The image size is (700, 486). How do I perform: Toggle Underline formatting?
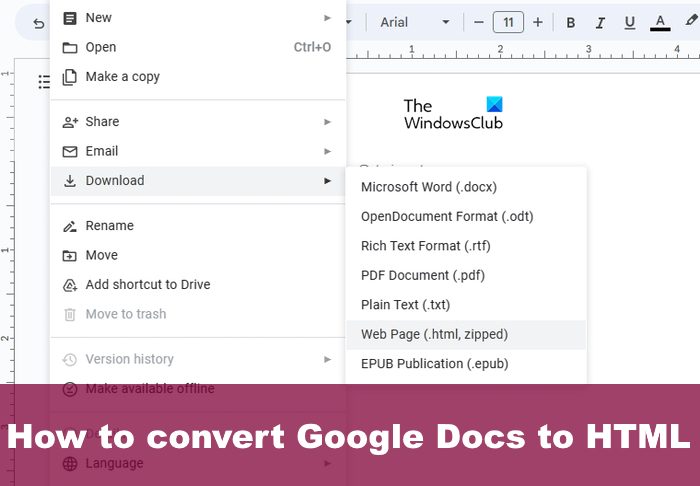click(630, 23)
